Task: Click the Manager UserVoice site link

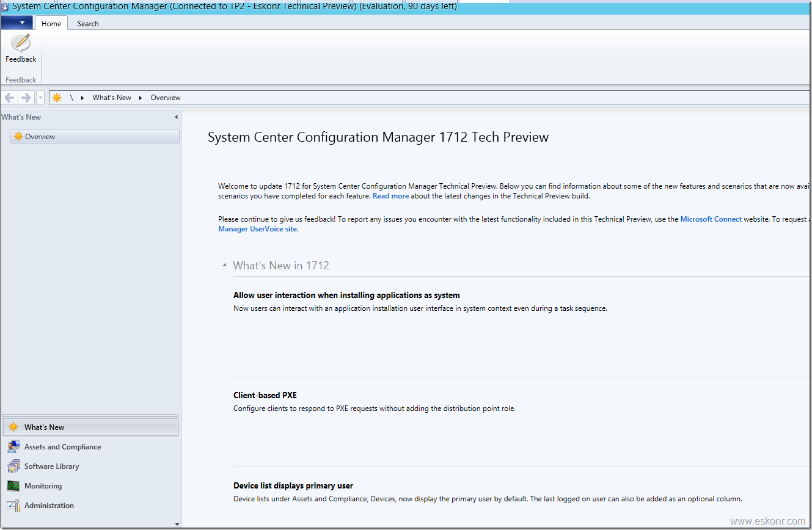Action: coord(257,228)
